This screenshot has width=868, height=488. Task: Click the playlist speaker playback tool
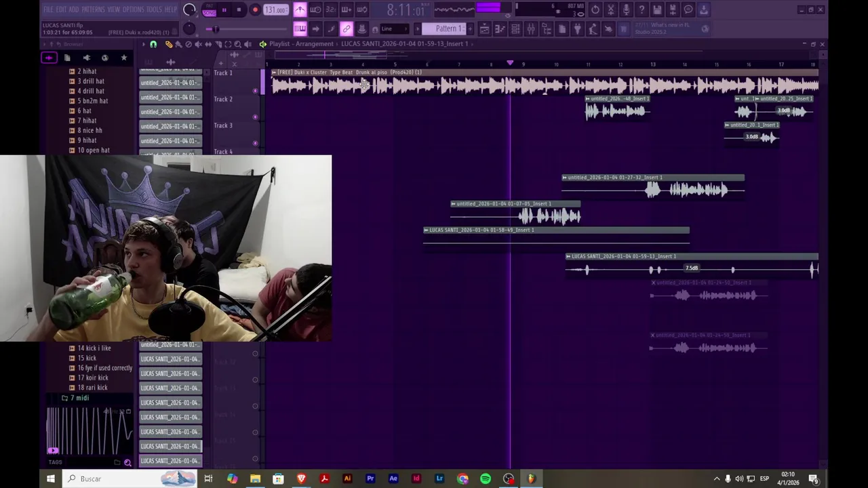pyautogui.click(x=248, y=44)
